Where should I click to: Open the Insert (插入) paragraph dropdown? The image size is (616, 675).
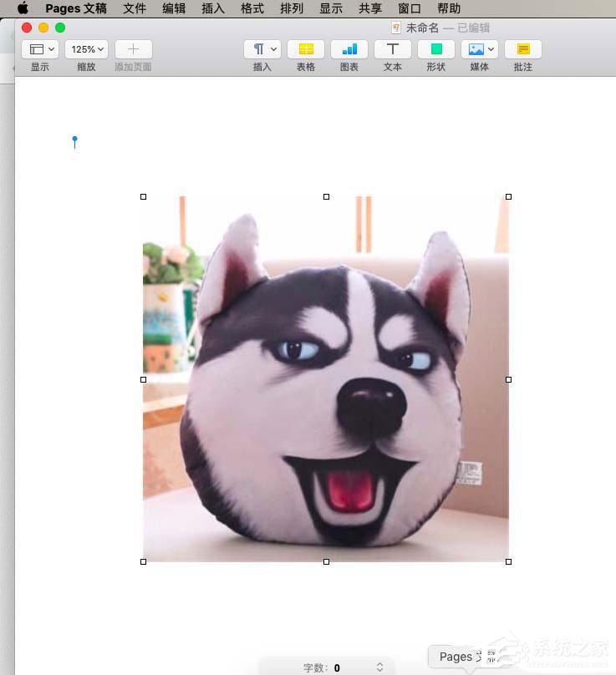tap(262, 49)
